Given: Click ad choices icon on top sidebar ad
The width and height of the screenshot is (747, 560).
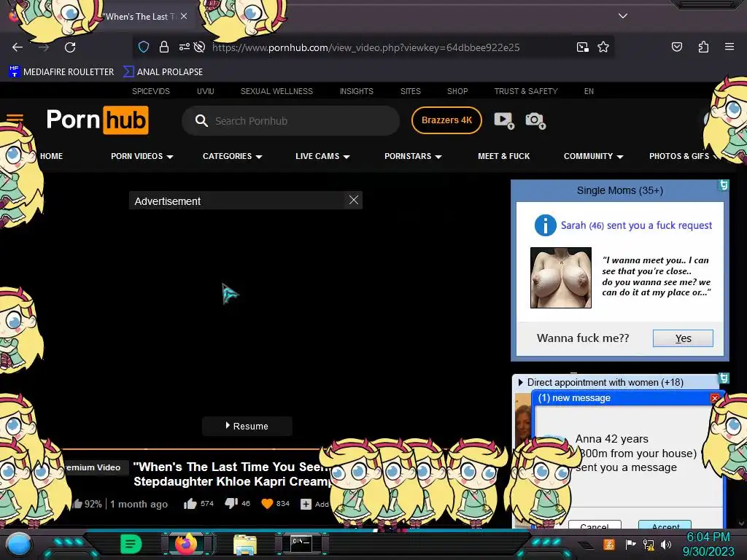Looking at the screenshot, I should tap(724, 184).
